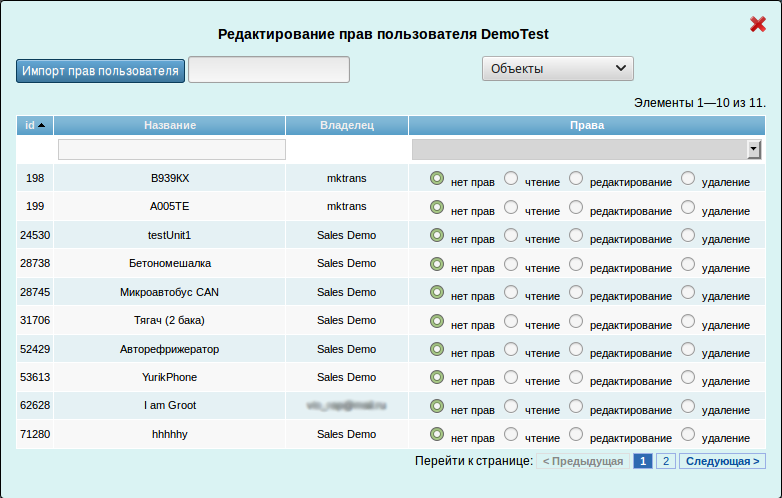Viewport: 782px width, 498px height.
Task: Close the user rights editing dialog
Action: 757,25
